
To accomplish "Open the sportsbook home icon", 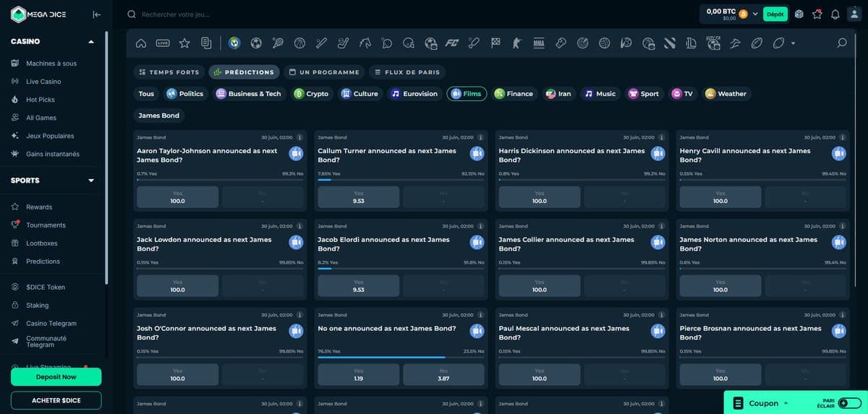I will point(140,43).
